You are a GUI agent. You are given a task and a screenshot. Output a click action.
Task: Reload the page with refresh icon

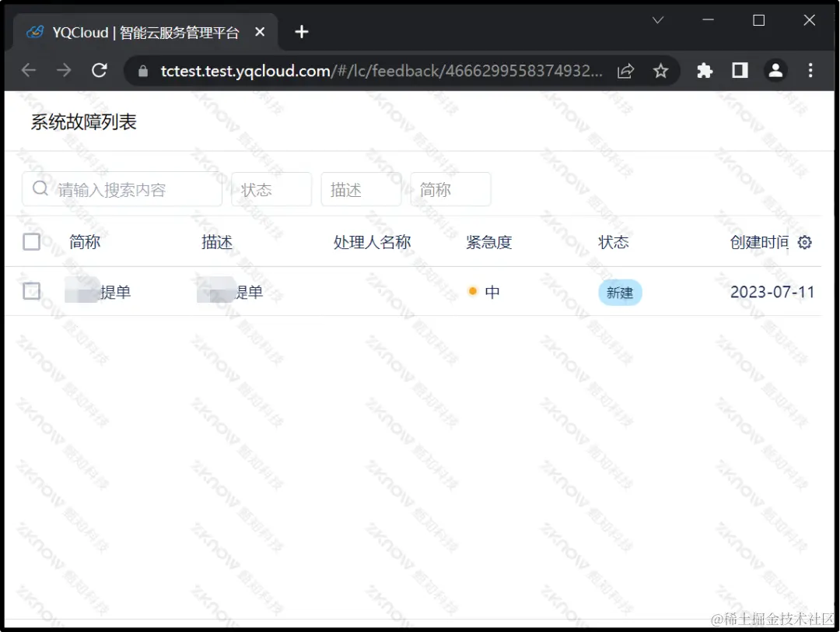(x=100, y=70)
